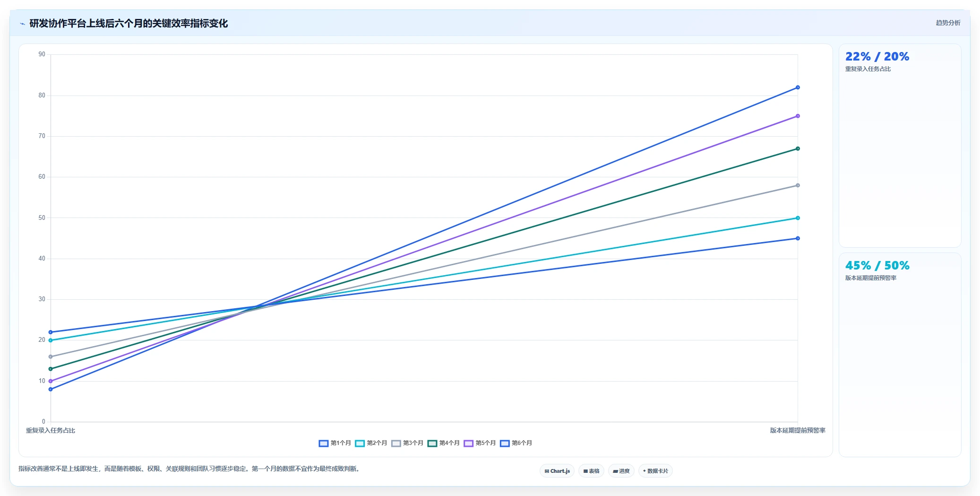Screen dimensions: 980x496
Task: Click the x-axis label 版本延期提前预警率
Action: [x=798, y=430]
